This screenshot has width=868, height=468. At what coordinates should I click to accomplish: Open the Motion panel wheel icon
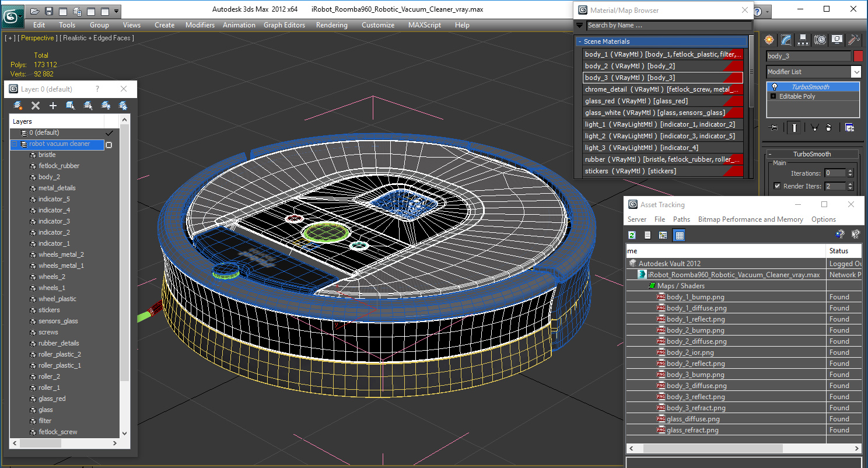point(820,40)
